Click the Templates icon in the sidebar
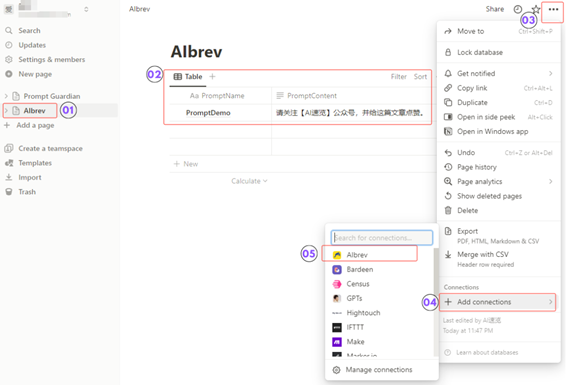Image resolution: width=567 pixels, height=385 pixels. 9,163
